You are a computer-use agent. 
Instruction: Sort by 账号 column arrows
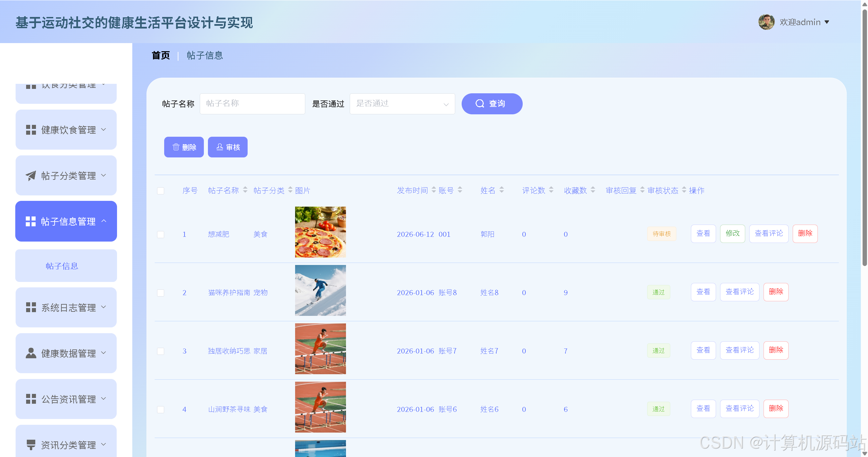460,190
